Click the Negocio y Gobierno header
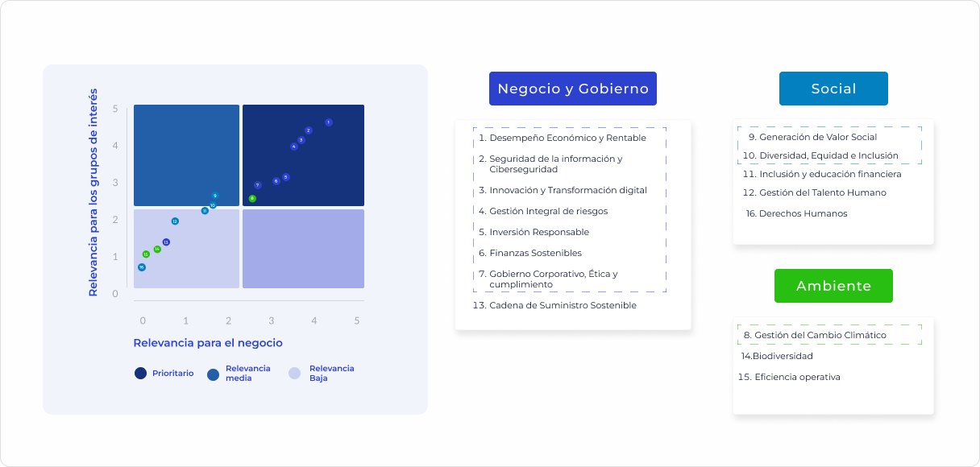 573,89
